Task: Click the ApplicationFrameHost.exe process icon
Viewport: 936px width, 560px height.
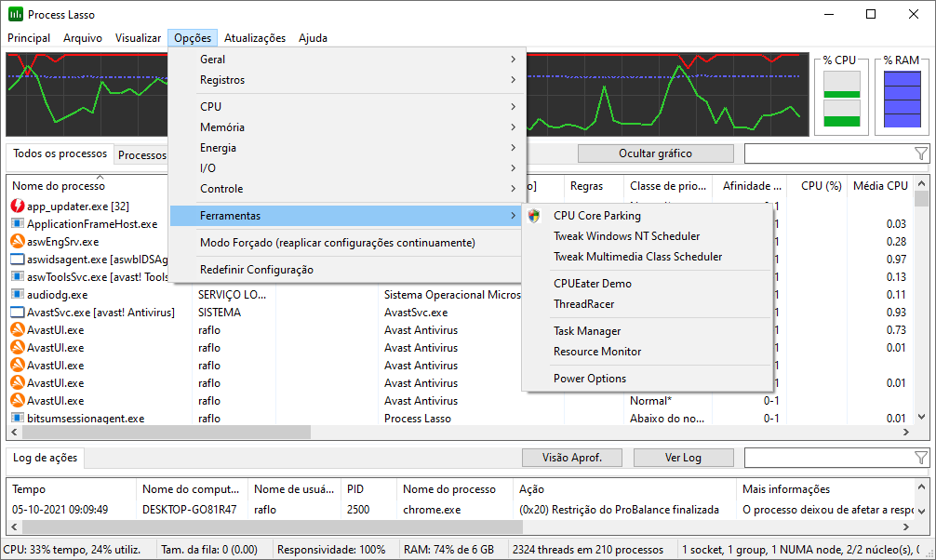Action: 17,224
